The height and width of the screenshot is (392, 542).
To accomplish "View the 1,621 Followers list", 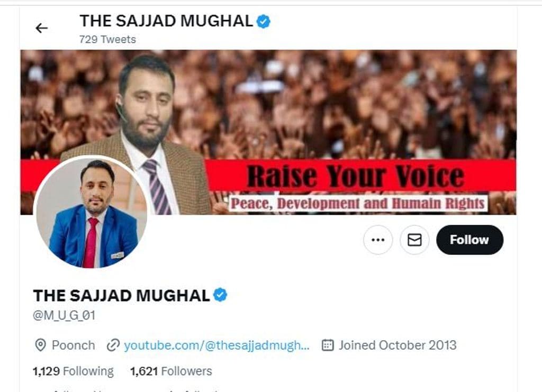I will coord(171,371).
